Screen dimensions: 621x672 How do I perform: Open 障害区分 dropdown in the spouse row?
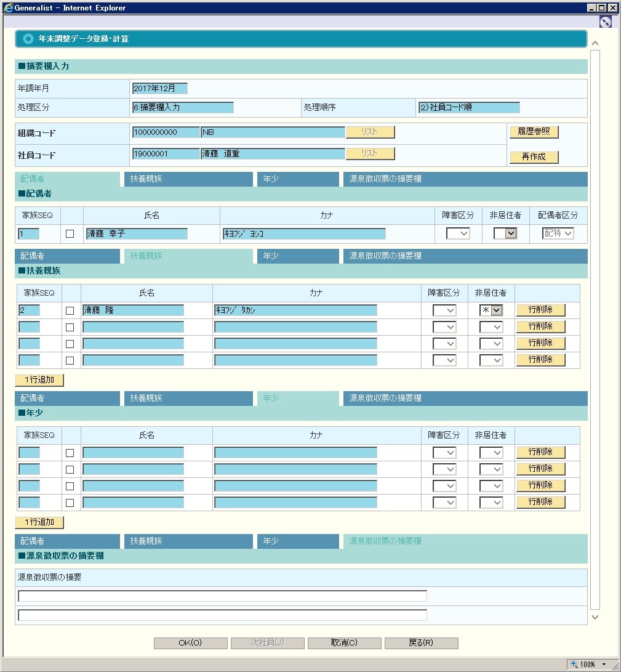coord(457,233)
